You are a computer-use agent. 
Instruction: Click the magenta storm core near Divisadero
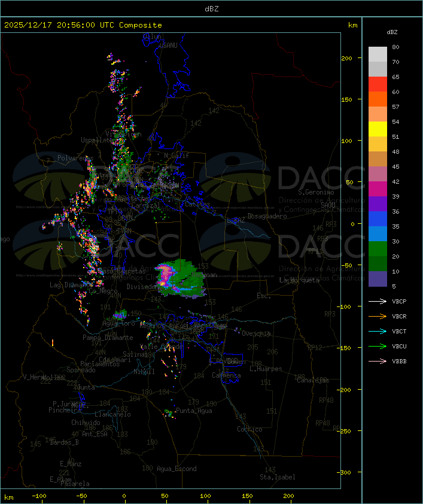166,274
